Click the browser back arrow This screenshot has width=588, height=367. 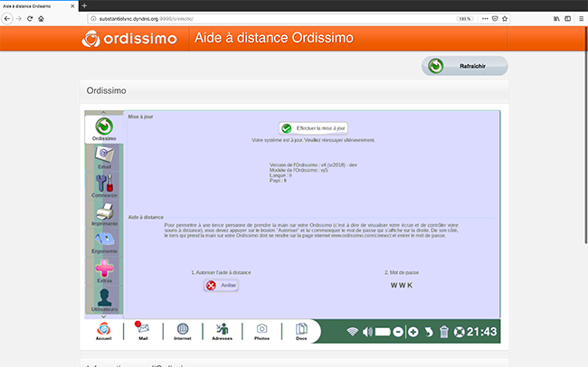(7, 19)
